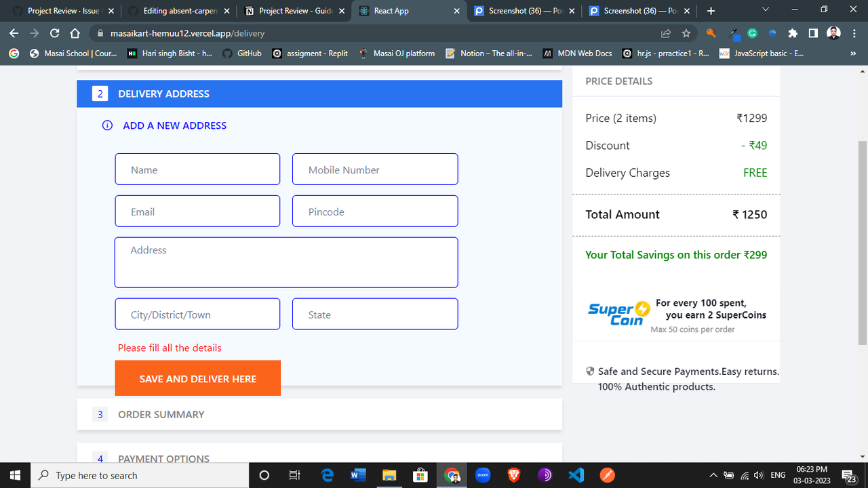The height and width of the screenshot is (488, 868).
Task: Open the Google bookmark icon
Action: 14,54
